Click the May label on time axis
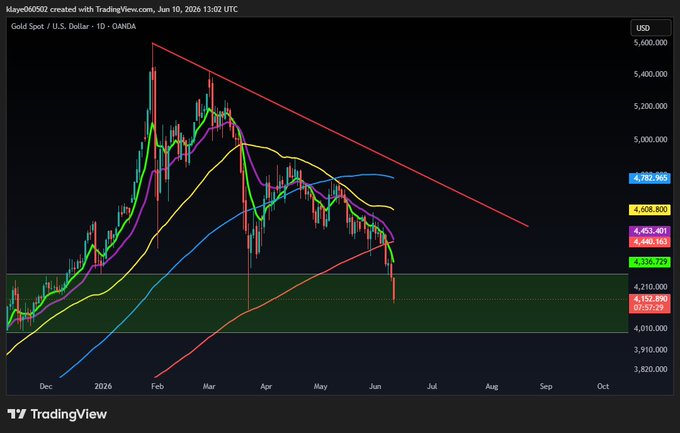 (320, 386)
